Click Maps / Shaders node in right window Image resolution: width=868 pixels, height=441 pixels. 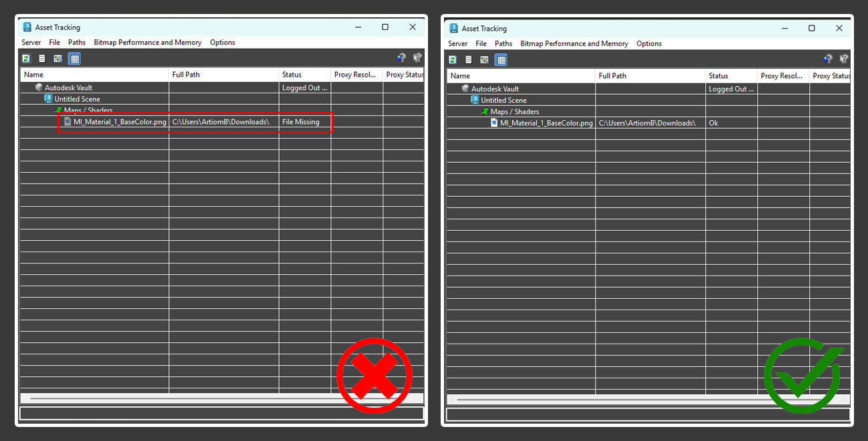(514, 112)
